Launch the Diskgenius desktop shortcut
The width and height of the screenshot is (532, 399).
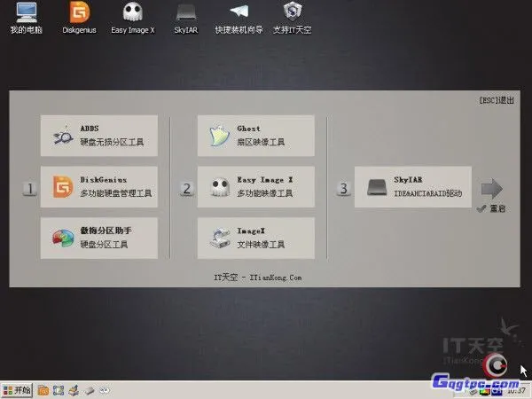[x=79, y=18]
